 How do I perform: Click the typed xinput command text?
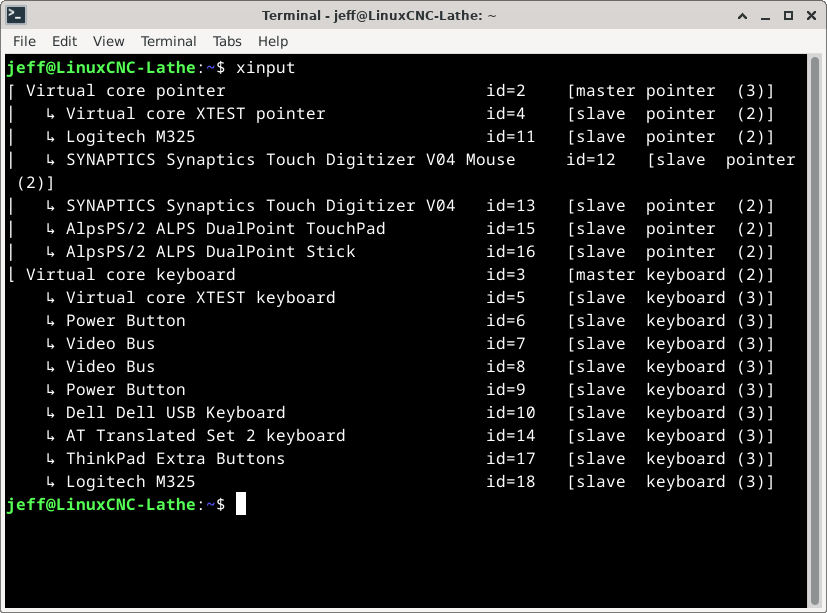265,68
